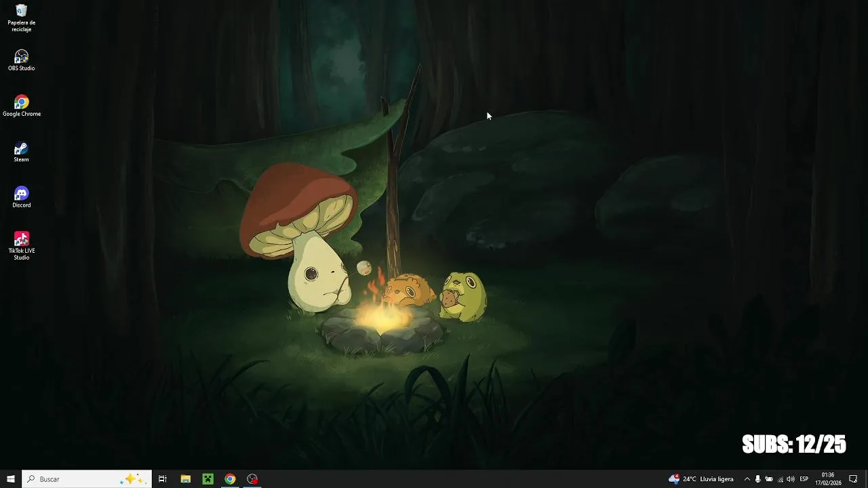This screenshot has width=868, height=488.
Task: Select the Google Chrome desktop shortcut
Action: pyautogui.click(x=21, y=106)
